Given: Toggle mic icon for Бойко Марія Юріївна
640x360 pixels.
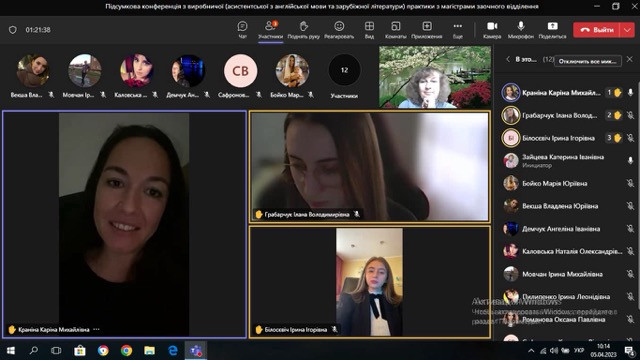Looking at the screenshot, I should [630, 184].
